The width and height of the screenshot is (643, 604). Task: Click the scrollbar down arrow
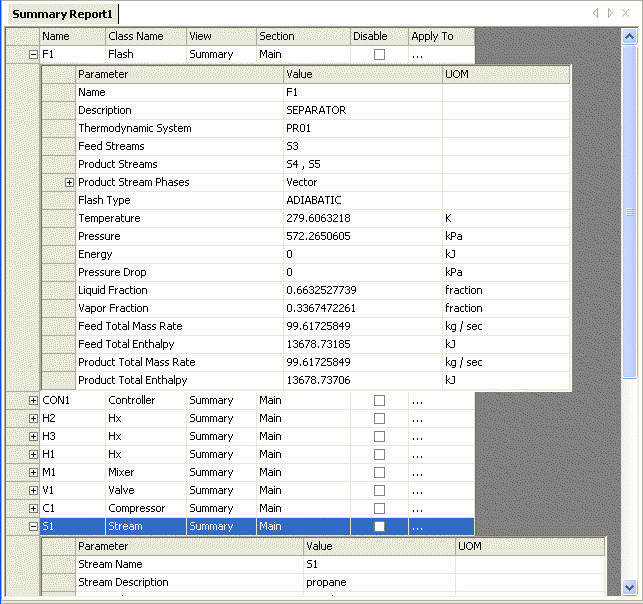click(629, 587)
